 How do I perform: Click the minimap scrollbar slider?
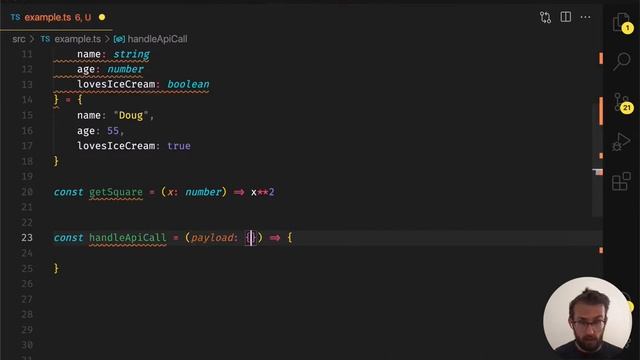point(598,159)
